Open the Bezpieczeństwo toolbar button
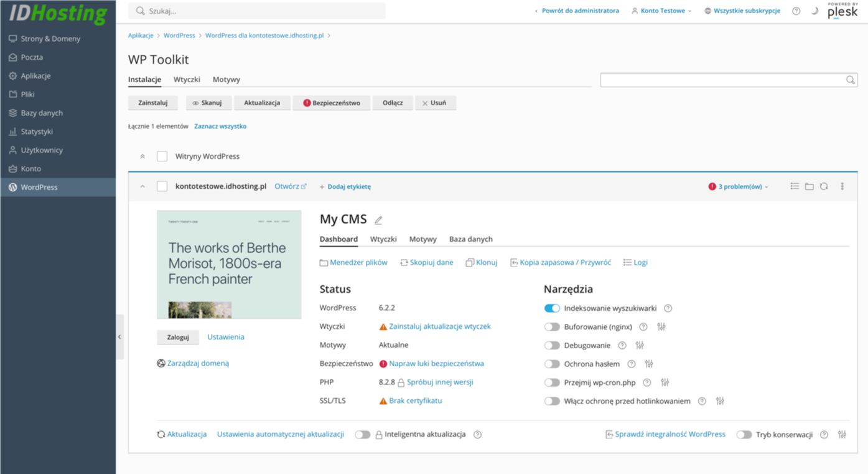 point(332,103)
